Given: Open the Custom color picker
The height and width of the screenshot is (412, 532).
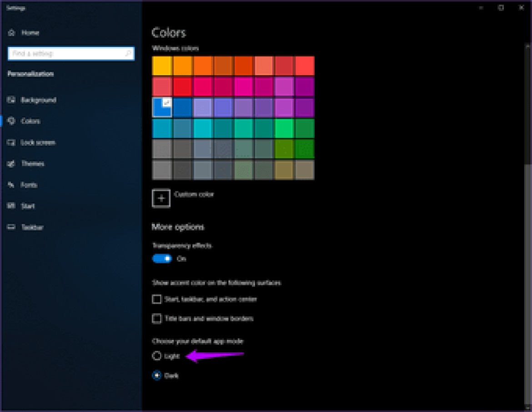Looking at the screenshot, I should pyautogui.click(x=161, y=198).
